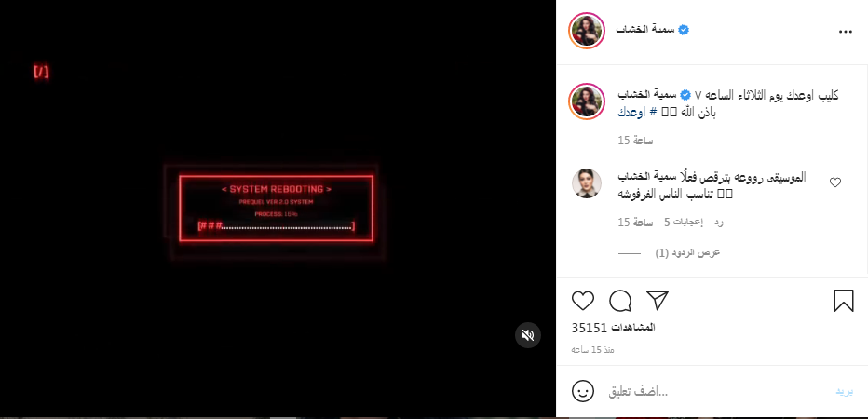Screen dimensions: 868x419
Task: Like the post with the heart icon
Action: click(x=582, y=301)
